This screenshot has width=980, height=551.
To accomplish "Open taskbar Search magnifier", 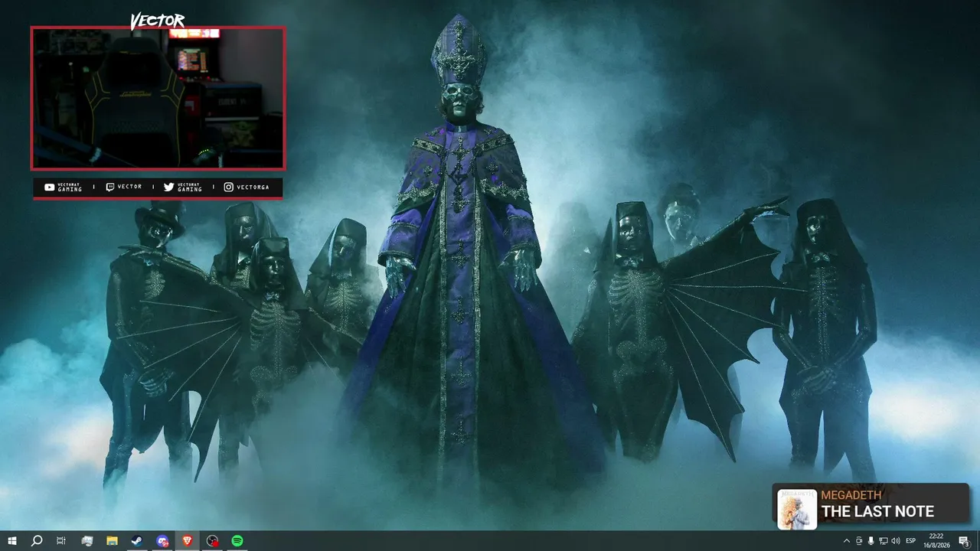I will tap(37, 541).
